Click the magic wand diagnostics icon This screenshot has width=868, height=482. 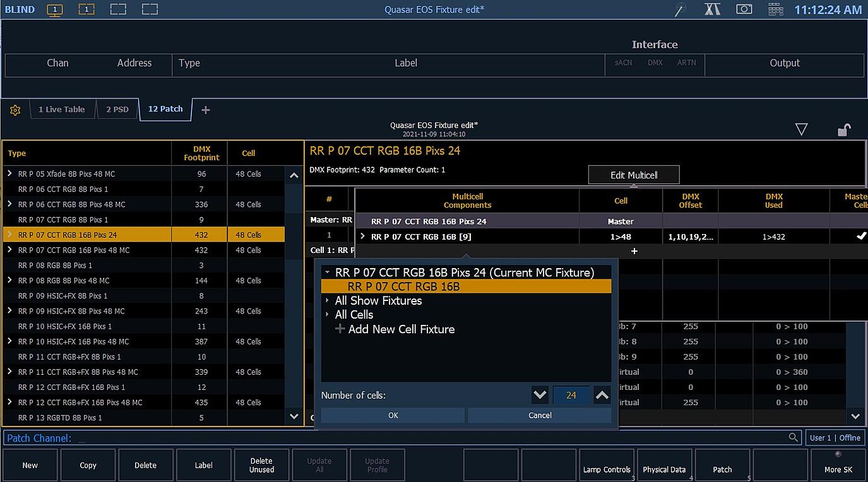[680, 9]
